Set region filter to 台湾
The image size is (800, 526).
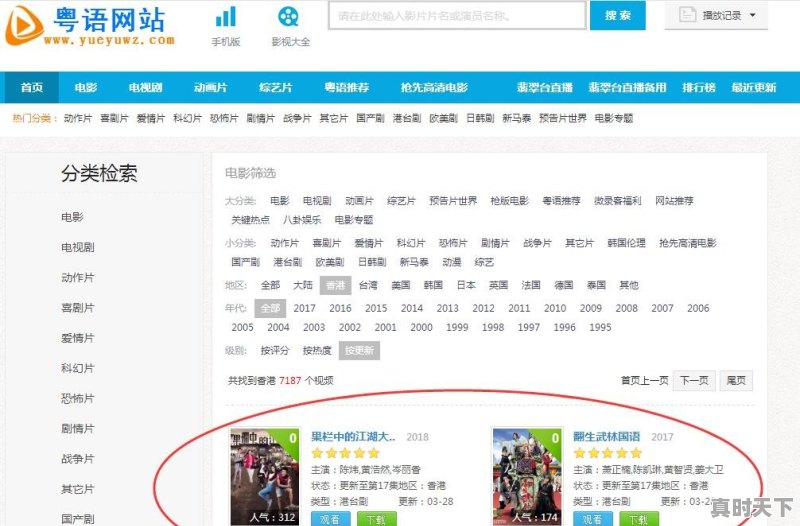[x=368, y=285]
